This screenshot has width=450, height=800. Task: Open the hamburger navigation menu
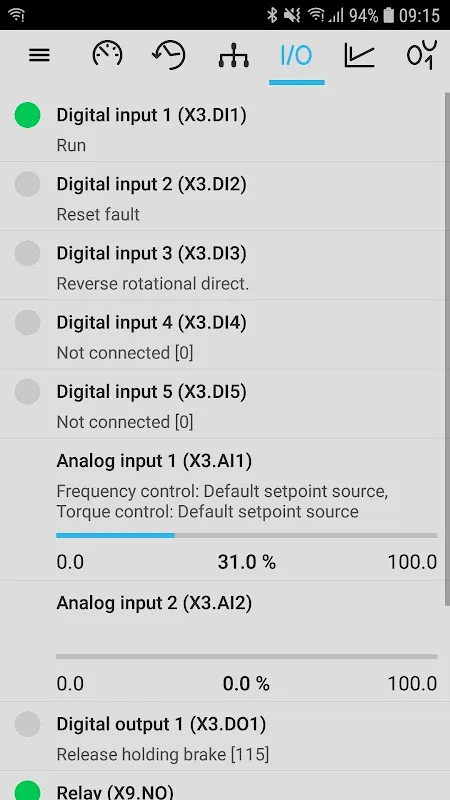39,55
